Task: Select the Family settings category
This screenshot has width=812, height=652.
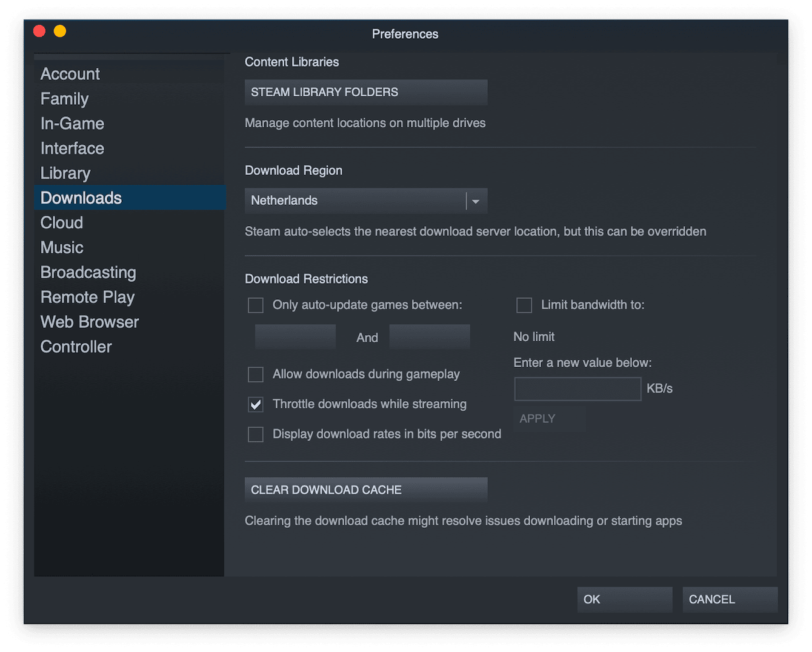Action: pyautogui.click(x=64, y=98)
